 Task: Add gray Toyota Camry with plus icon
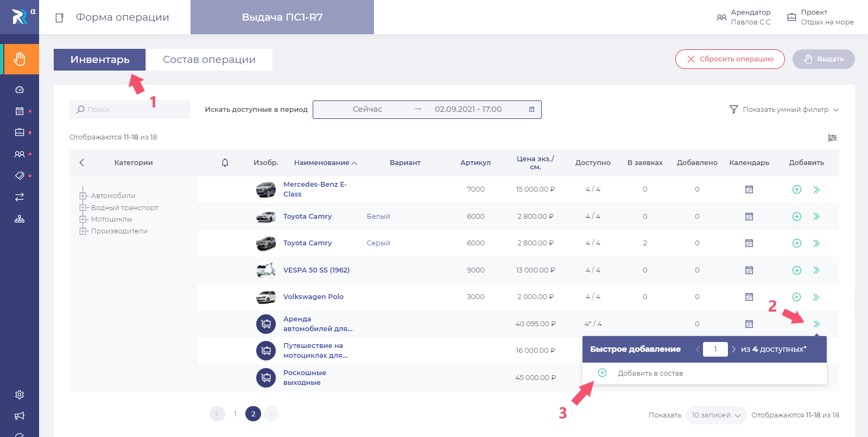[797, 243]
